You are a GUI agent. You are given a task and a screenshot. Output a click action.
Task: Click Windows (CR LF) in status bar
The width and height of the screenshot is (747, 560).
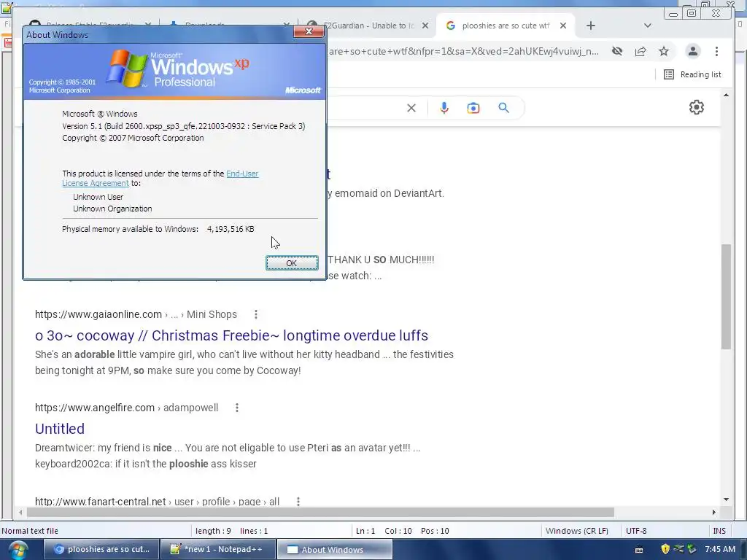click(x=576, y=531)
